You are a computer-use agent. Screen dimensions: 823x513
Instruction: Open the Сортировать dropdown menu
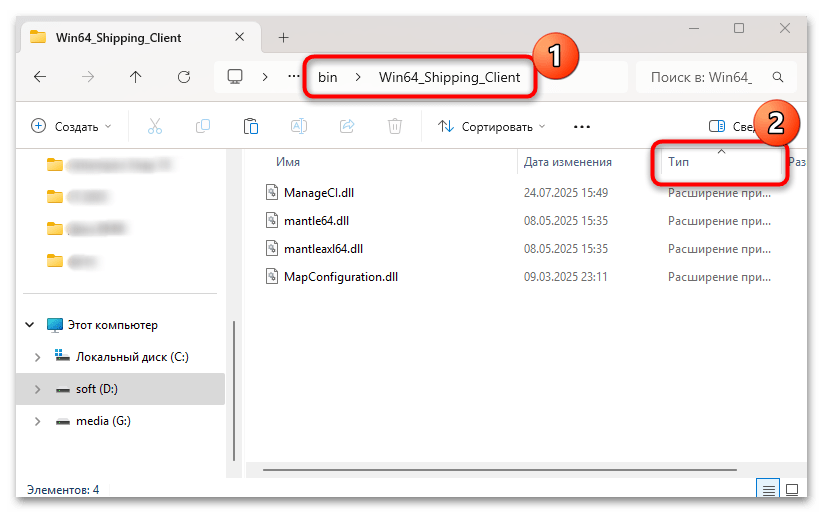tap(492, 127)
